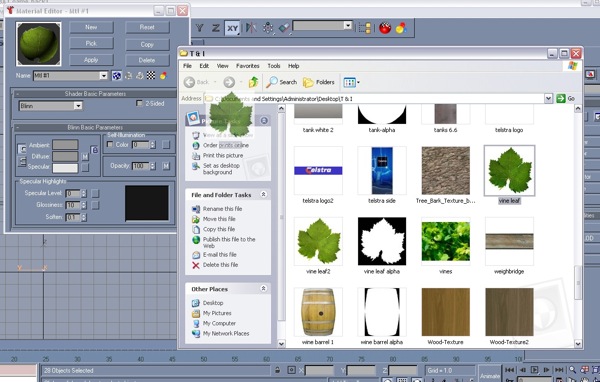
Task: Open Explorer address bar dropdown
Action: point(548,98)
